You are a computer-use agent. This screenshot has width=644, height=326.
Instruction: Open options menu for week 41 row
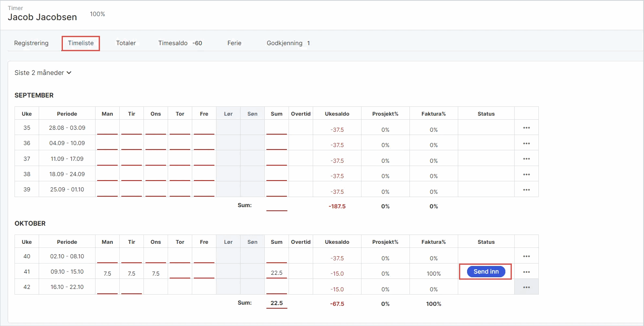coord(526,272)
